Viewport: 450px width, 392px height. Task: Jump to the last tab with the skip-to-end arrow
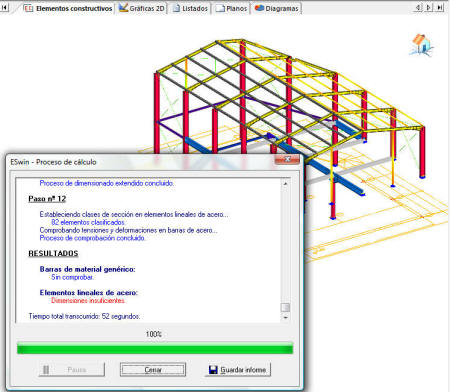(x=440, y=7)
